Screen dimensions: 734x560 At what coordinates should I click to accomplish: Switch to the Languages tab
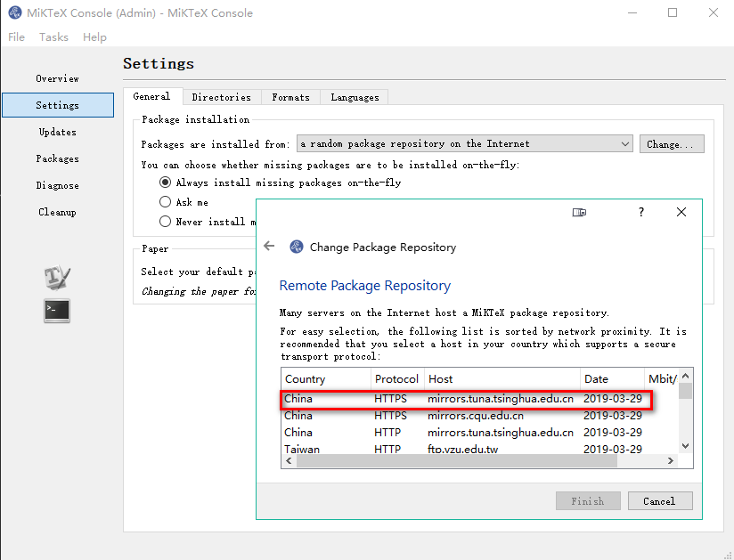(x=355, y=97)
